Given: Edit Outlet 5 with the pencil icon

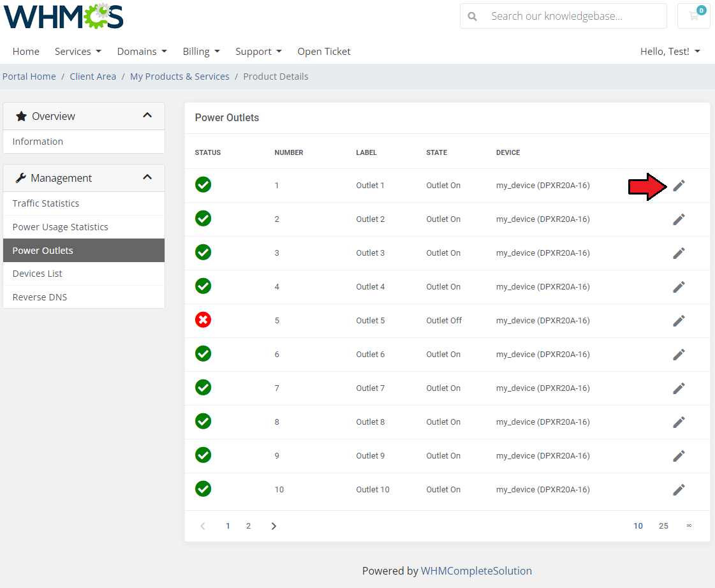Looking at the screenshot, I should tap(679, 320).
